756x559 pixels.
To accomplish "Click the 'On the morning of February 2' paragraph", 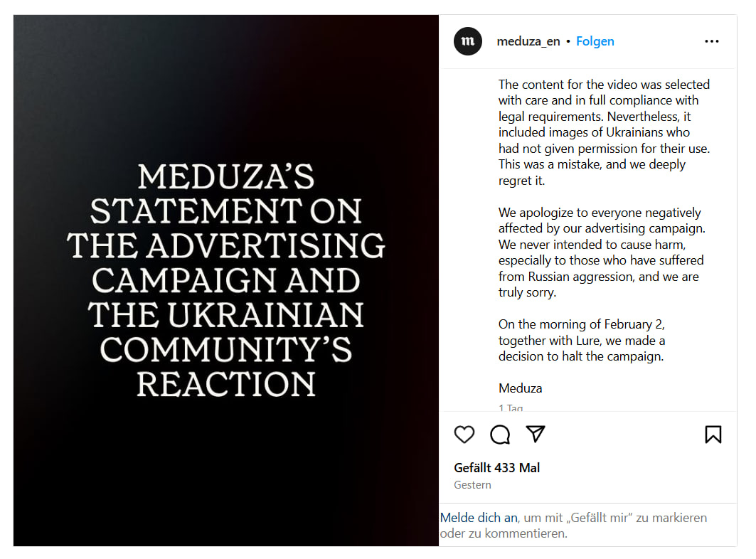I will coord(582,340).
